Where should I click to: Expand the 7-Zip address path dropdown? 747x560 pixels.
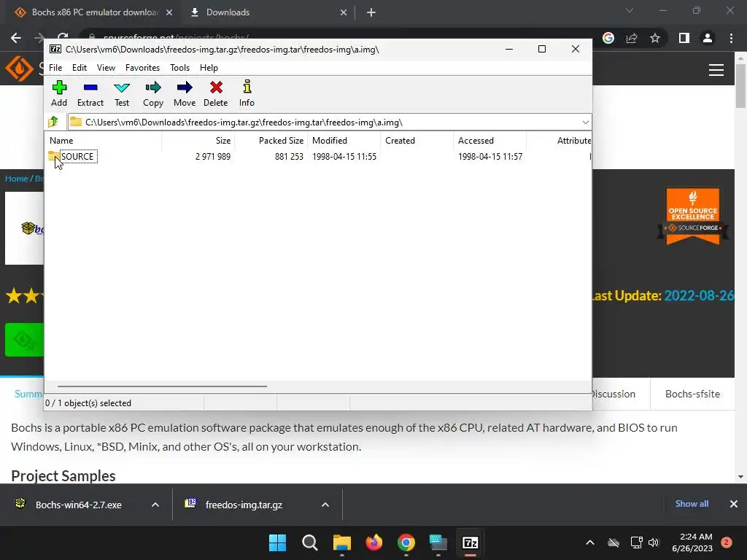586,122
